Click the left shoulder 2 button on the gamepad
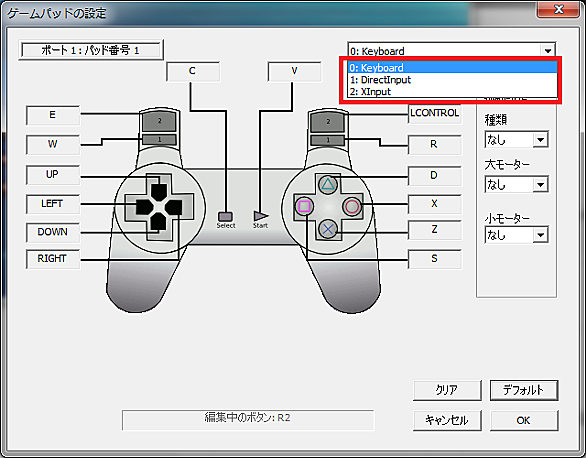Viewport: 586px width, 458px height. pos(159,121)
